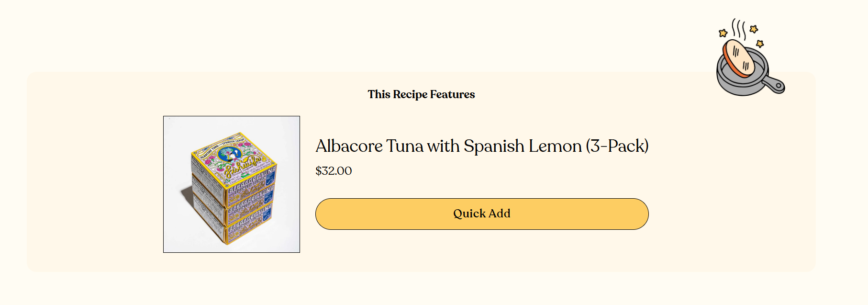This screenshot has height=305, width=868.
Task: Click the Quick Add button
Action: [482, 214]
